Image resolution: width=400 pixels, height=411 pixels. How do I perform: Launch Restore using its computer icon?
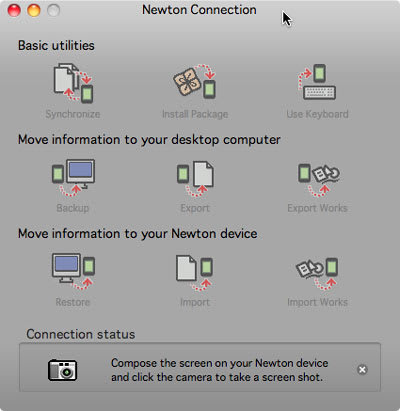(73, 272)
